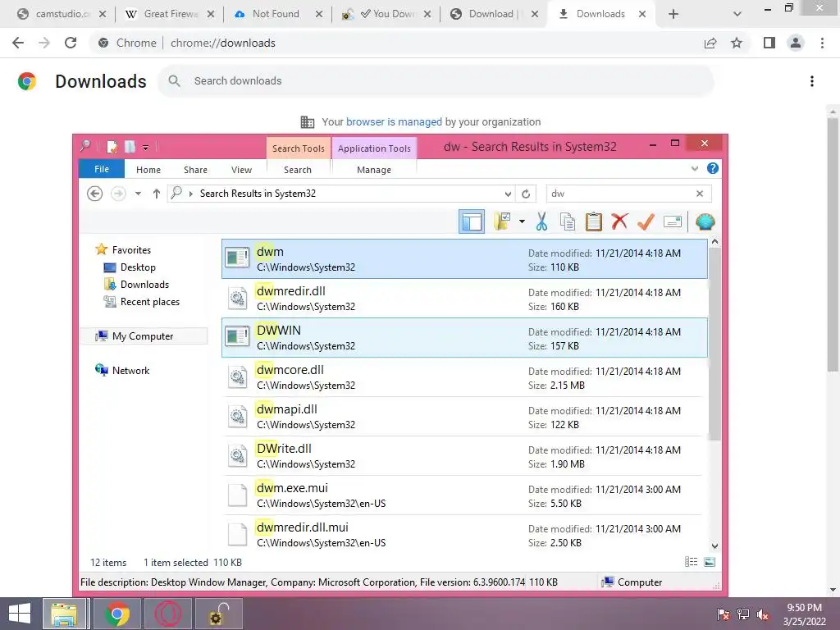Expand the address bar history dropdown

pyautogui.click(x=508, y=194)
